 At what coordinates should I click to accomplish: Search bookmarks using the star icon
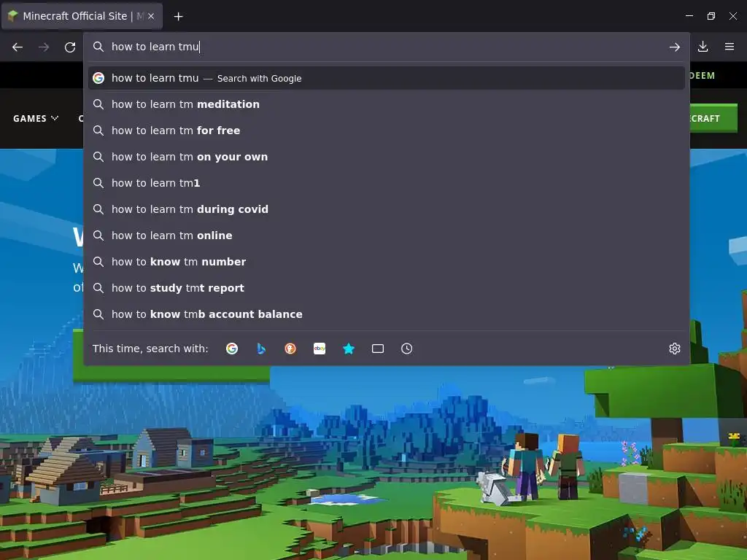(x=349, y=349)
